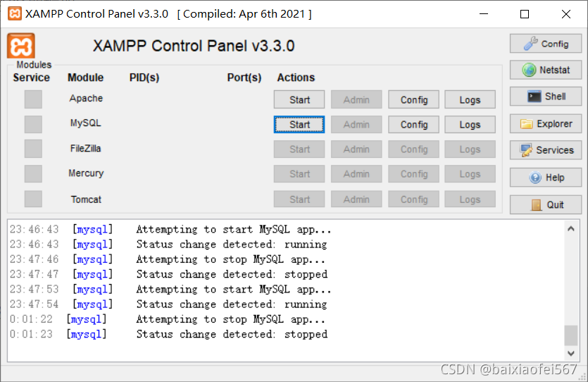Click the Tomcat Config button

point(413,199)
